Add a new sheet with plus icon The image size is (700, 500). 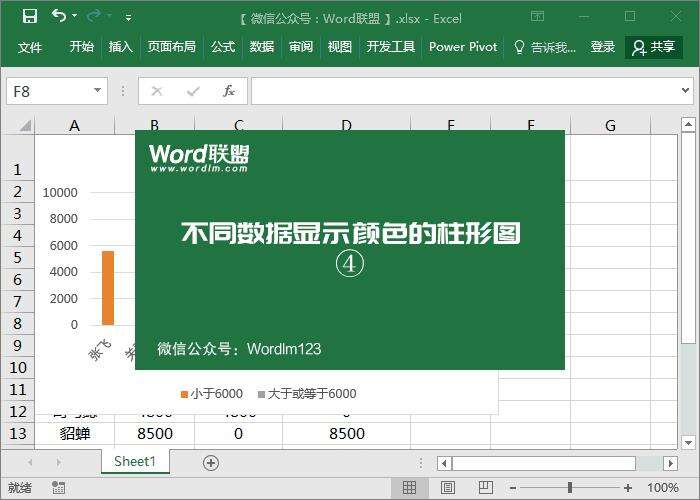click(x=211, y=463)
